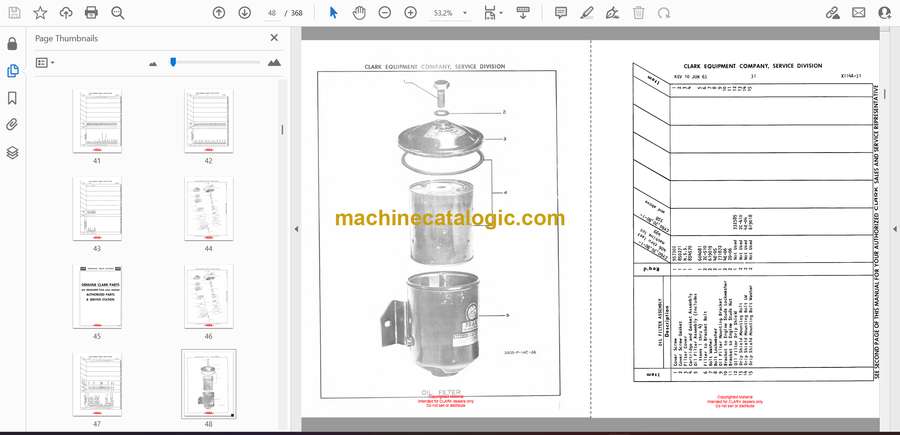Zoom in with plus icon
Viewport: 900px width, 435px height.
[x=410, y=13]
